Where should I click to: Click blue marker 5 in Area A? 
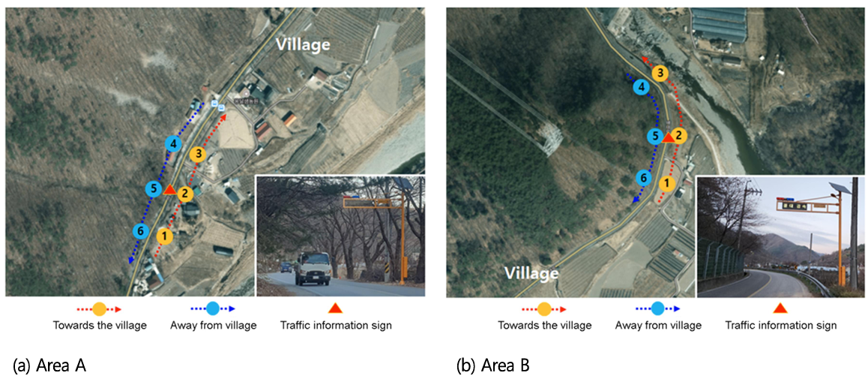click(154, 189)
